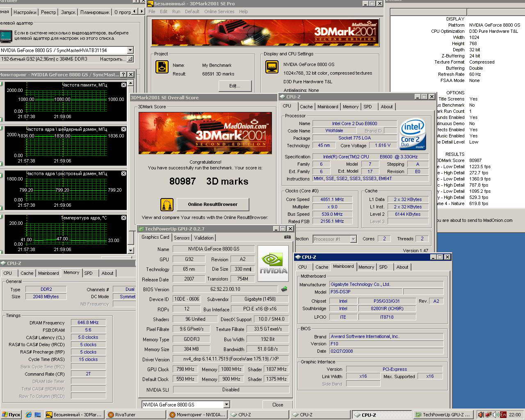Click the 80987 3D marks score text

click(x=209, y=181)
